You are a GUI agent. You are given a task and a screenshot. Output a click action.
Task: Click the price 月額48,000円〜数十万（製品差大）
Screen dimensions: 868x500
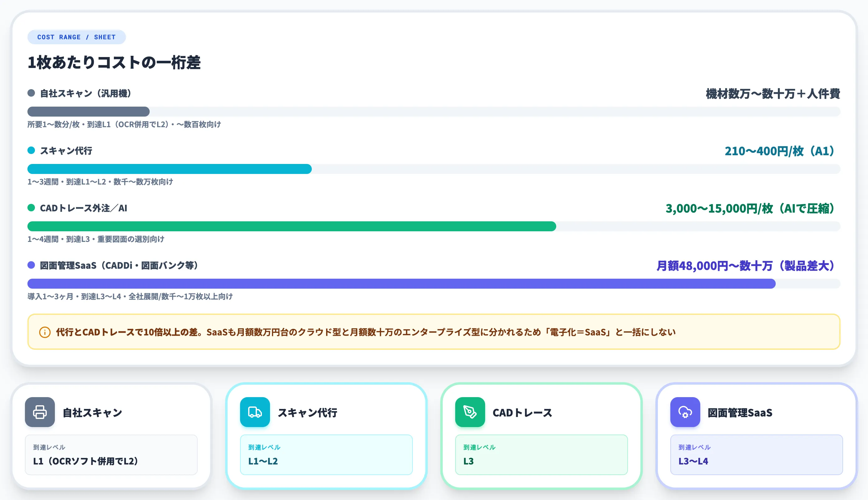tap(745, 266)
